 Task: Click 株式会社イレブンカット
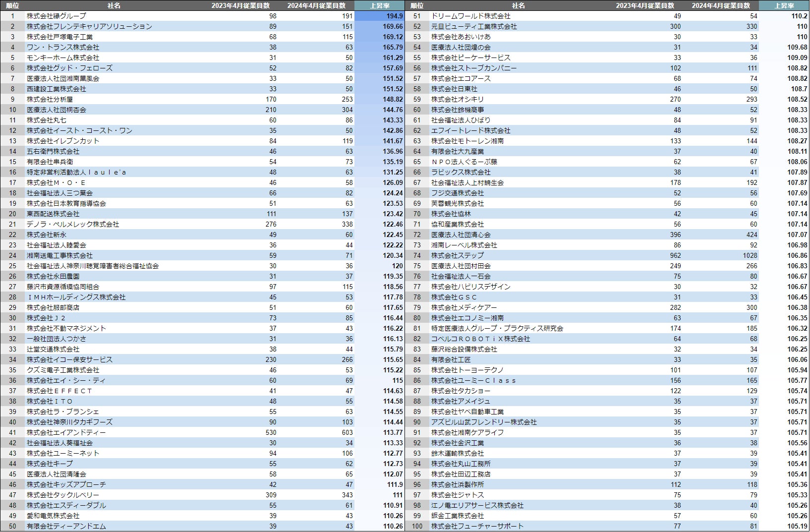pos(63,141)
